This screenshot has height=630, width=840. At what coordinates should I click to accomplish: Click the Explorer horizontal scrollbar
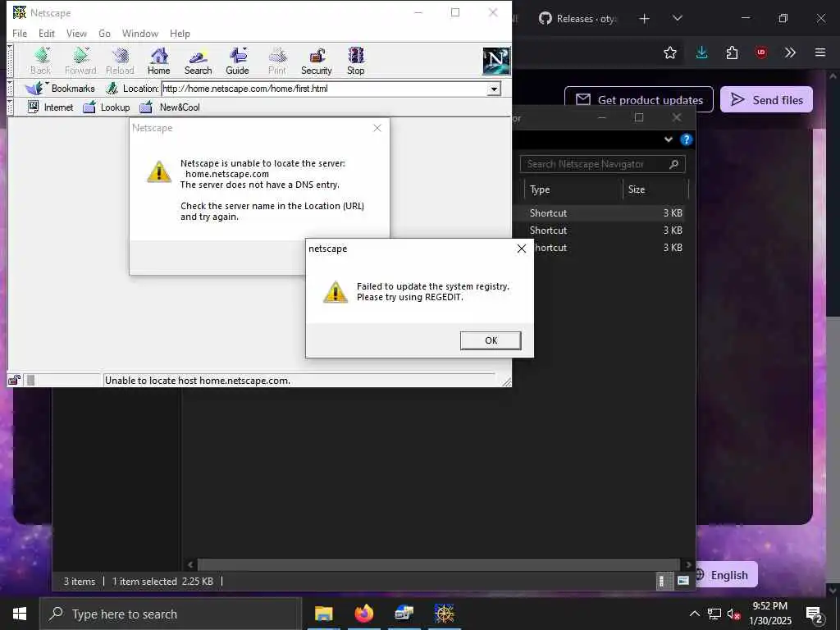[439, 564]
